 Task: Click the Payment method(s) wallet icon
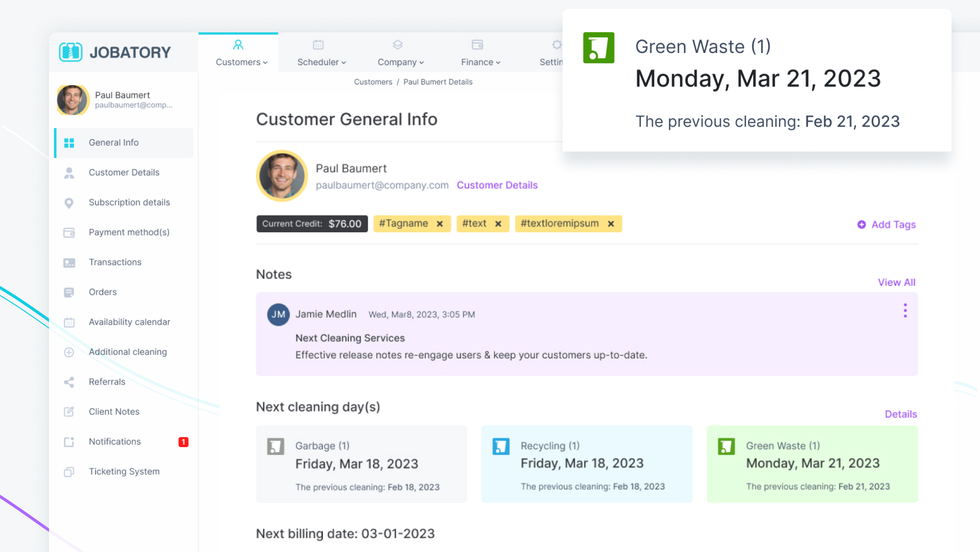click(x=69, y=232)
